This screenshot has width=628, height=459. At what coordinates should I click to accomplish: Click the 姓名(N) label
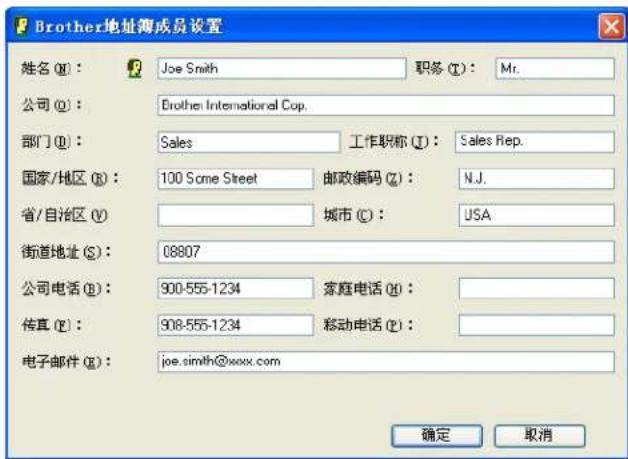pyautogui.click(x=51, y=68)
